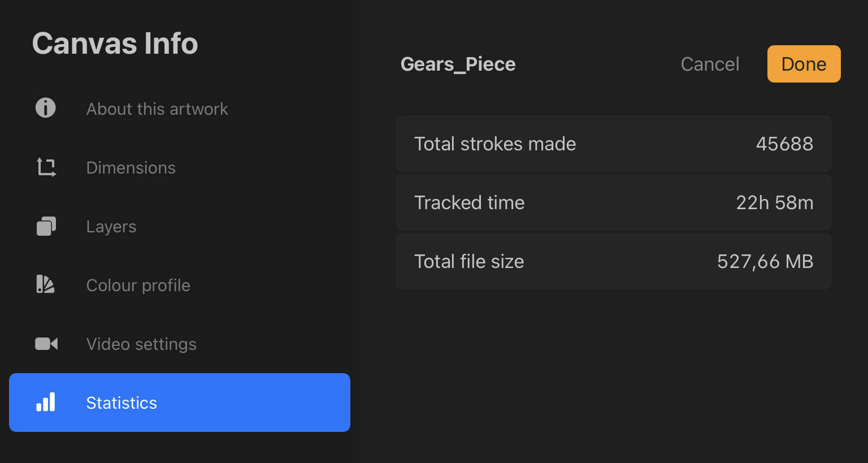Click the Dimensions crop icon
The height and width of the screenshot is (463, 868).
coord(46,167)
